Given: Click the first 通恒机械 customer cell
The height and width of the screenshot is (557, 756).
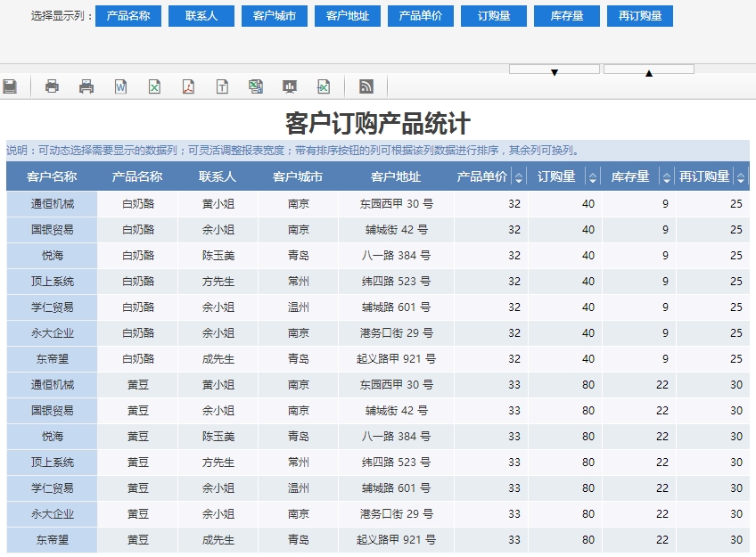Looking at the screenshot, I should click(52, 204).
